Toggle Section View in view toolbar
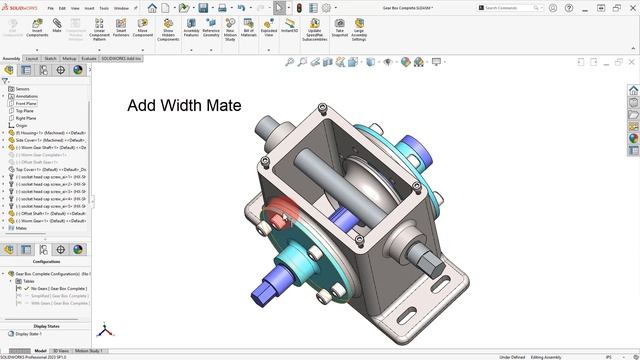This screenshot has height=360, width=640. [328, 62]
